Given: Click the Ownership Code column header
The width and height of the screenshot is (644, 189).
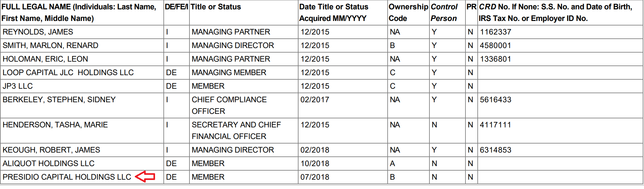Looking at the screenshot, I should (408, 13).
